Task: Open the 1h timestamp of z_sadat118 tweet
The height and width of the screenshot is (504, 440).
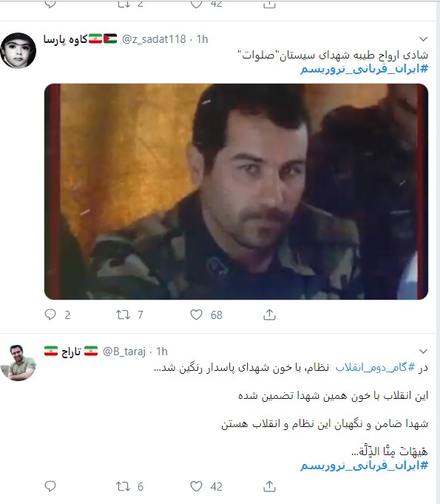Action: click(203, 39)
